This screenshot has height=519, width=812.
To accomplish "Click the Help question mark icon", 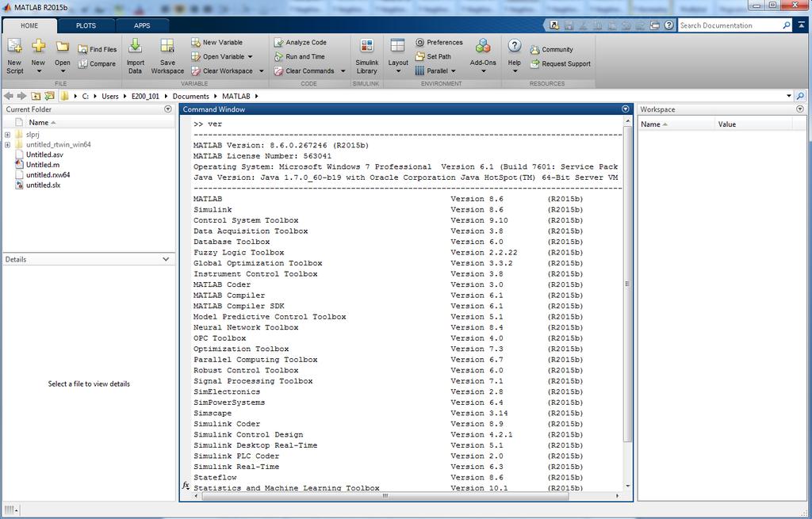I will tap(514, 45).
